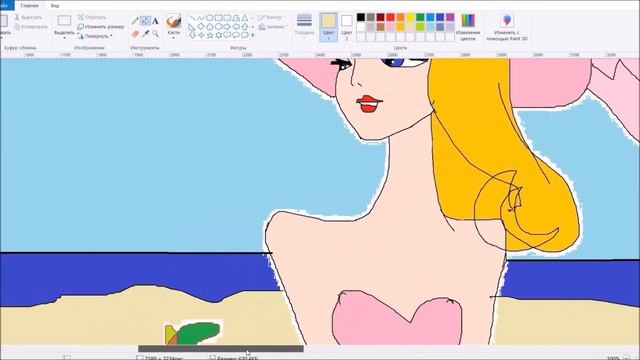The height and width of the screenshot is (360, 640).
Task: Click the Brushes (Кисти) icon
Action: pos(174,20)
